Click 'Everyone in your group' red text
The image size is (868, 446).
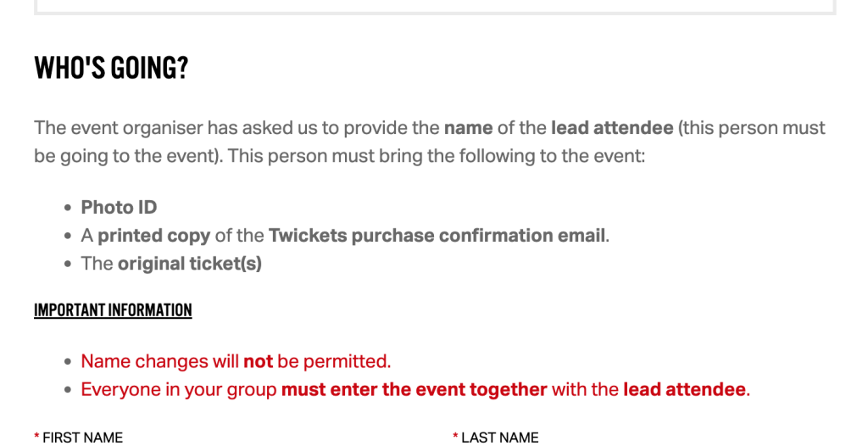coord(179,390)
